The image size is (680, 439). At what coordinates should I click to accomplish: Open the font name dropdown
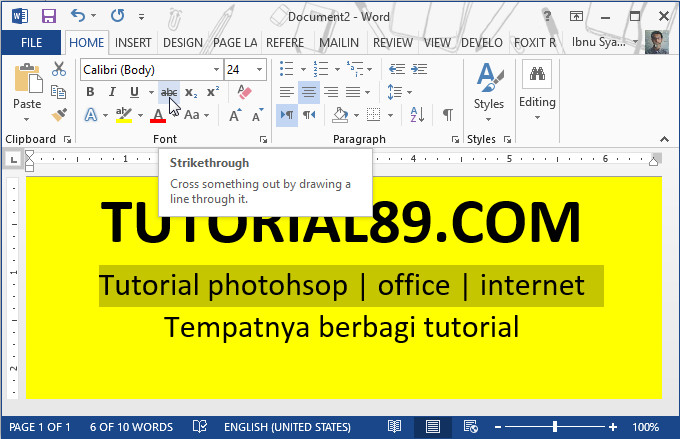pos(216,69)
